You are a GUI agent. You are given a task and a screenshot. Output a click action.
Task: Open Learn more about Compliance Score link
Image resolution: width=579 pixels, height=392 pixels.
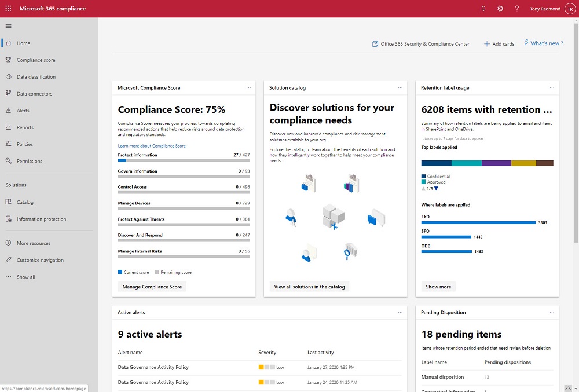(152, 146)
